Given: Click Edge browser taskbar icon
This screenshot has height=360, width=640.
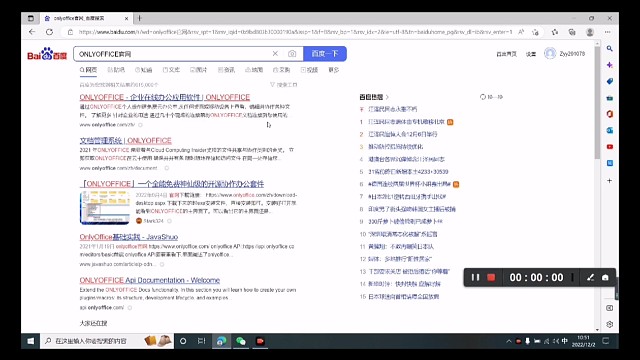Looking at the screenshot, I should [221, 341].
